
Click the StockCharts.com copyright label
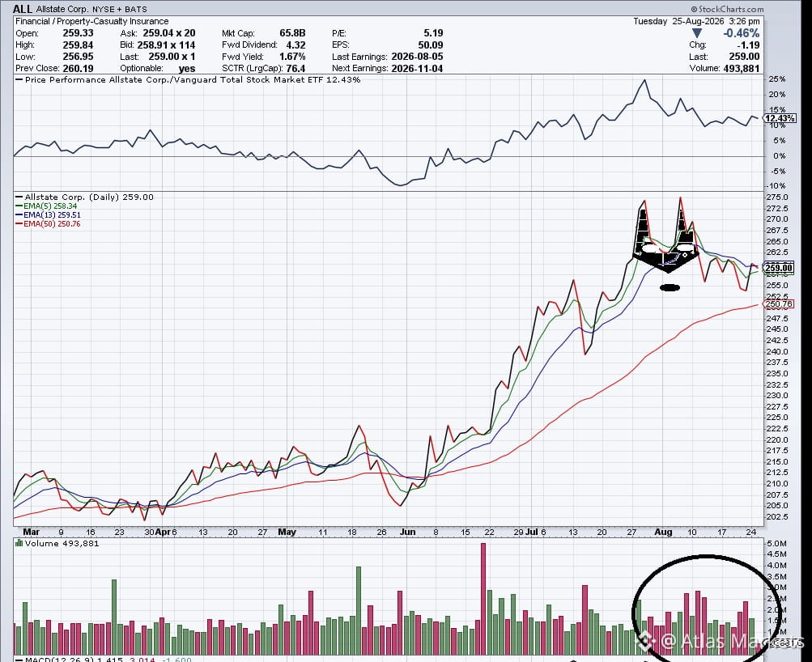click(727, 9)
